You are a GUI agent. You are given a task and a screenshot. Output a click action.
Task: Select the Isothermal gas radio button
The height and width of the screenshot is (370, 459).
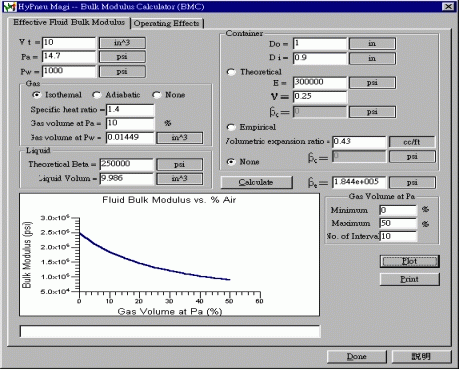point(36,95)
